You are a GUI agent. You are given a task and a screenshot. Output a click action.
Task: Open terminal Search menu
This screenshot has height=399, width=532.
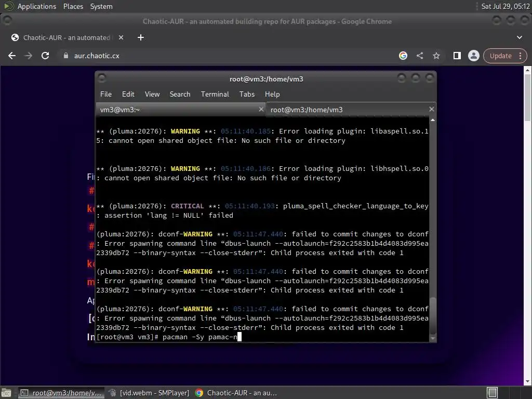coord(180,95)
